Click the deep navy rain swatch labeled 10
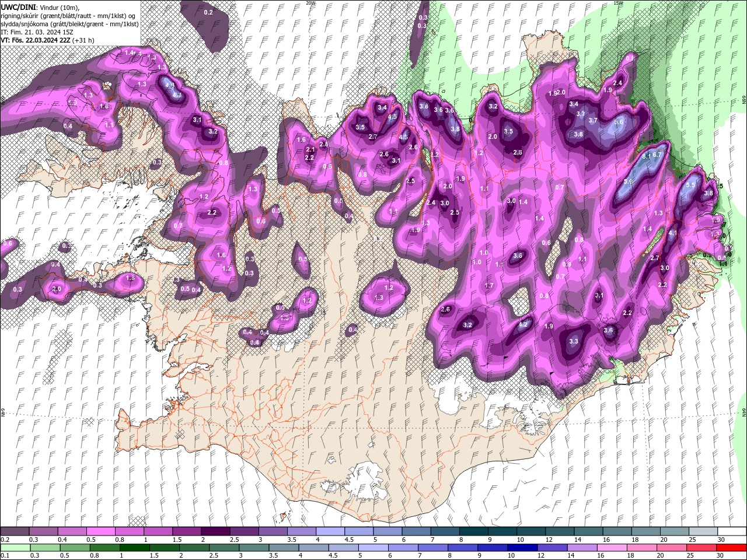The height and width of the screenshot is (560, 747). coord(523,547)
